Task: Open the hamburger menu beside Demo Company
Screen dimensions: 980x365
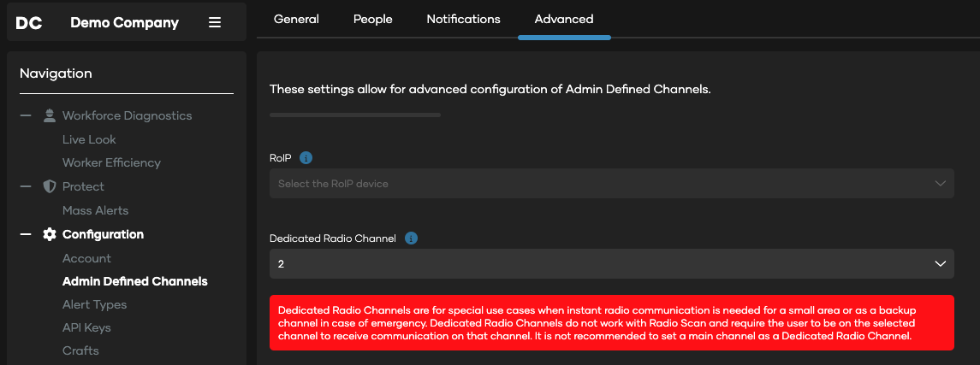Action: pyautogui.click(x=214, y=22)
